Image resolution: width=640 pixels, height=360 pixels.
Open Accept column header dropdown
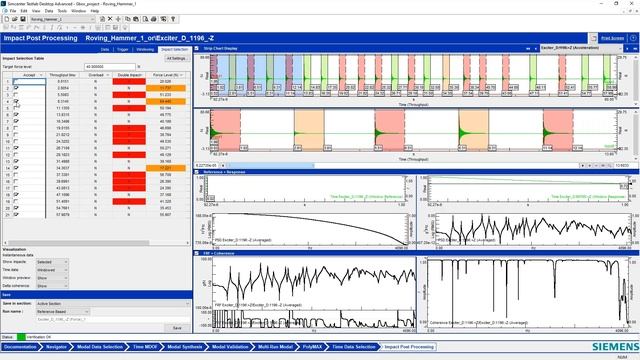40,75
